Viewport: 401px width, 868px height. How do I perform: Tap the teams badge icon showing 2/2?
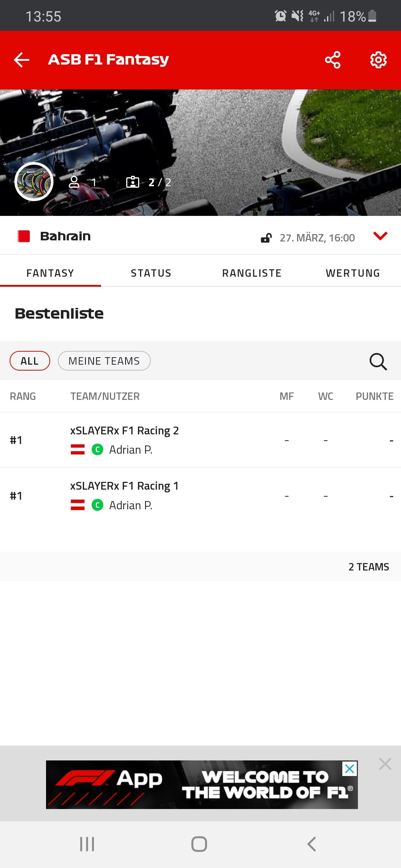pos(133,182)
